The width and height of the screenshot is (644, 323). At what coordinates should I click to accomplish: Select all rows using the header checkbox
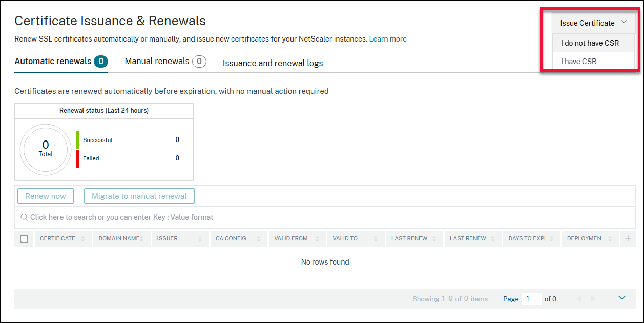[24, 238]
